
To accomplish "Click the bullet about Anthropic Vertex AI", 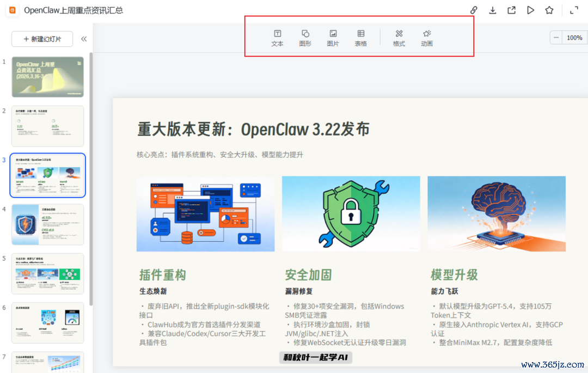I will click(x=497, y=329).
